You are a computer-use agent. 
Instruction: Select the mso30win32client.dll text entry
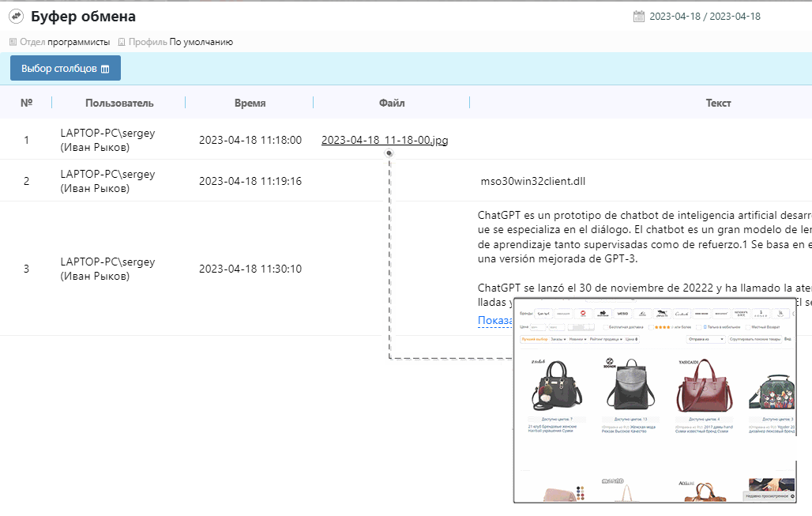point(533,181)
